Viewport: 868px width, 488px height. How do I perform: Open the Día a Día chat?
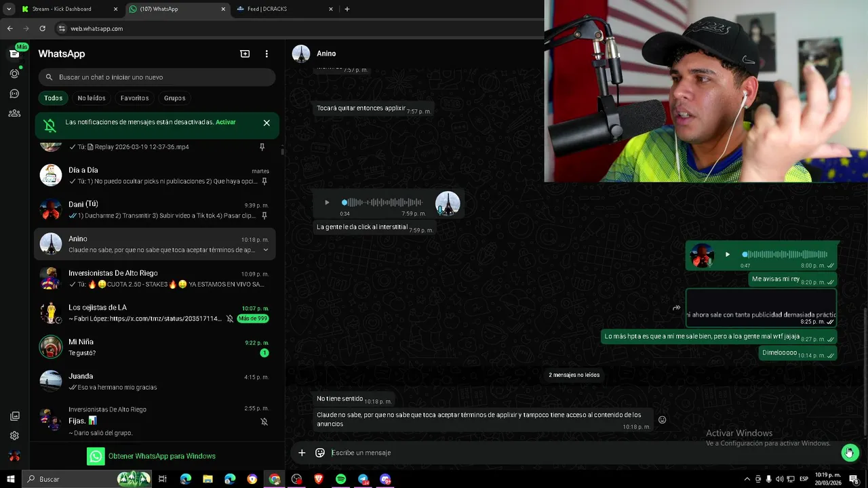coord(155,176)
